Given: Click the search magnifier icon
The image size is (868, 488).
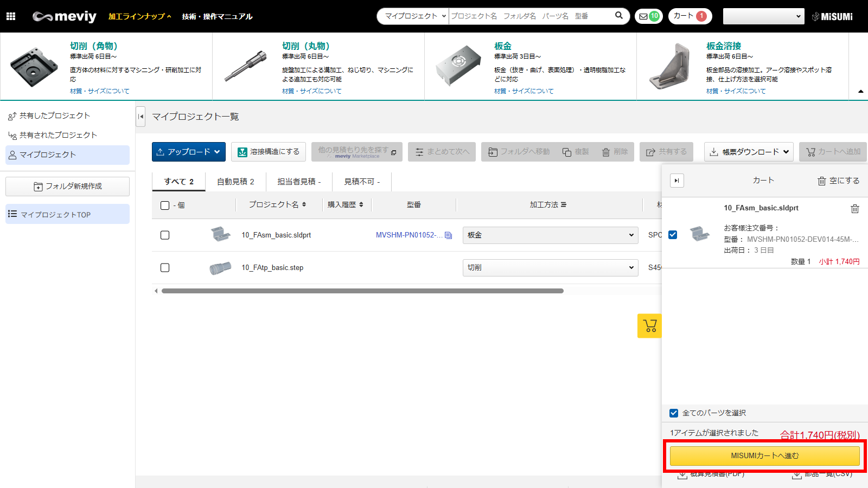Looking at the screenshot, I should [619, 16].
